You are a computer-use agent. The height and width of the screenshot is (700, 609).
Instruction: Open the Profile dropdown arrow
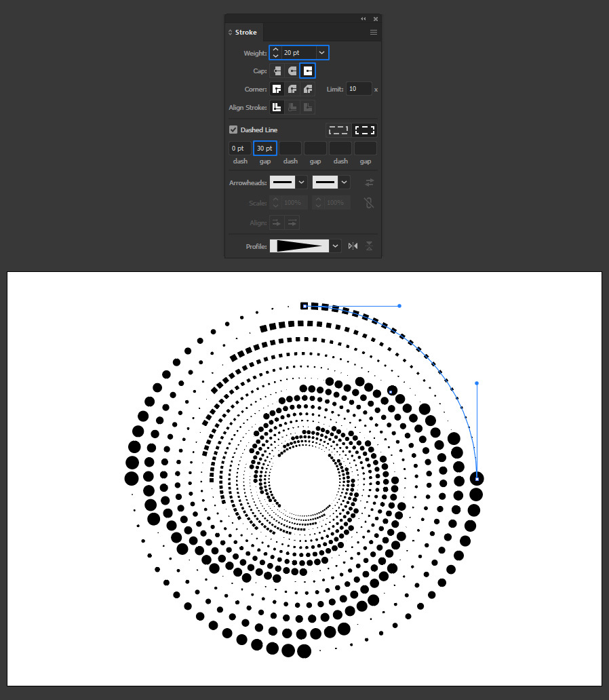336,246
